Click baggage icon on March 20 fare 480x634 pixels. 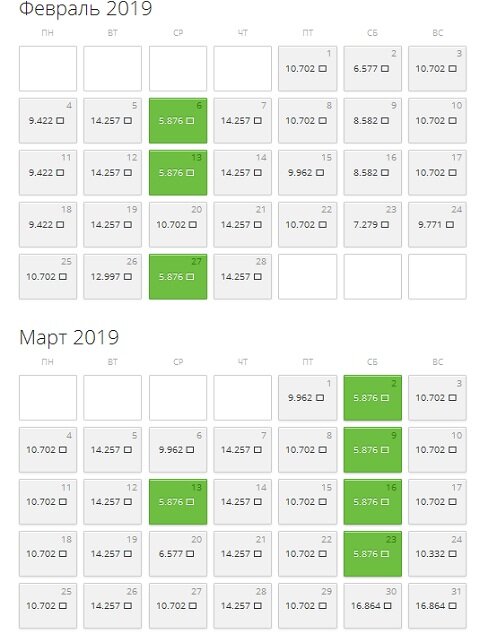pyautogui.click(x=190, y=554)
